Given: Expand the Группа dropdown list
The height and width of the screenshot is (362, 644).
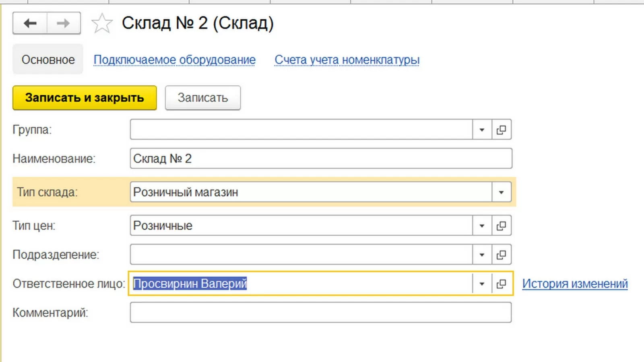Looking at the screenshot, I should (482, 130).
